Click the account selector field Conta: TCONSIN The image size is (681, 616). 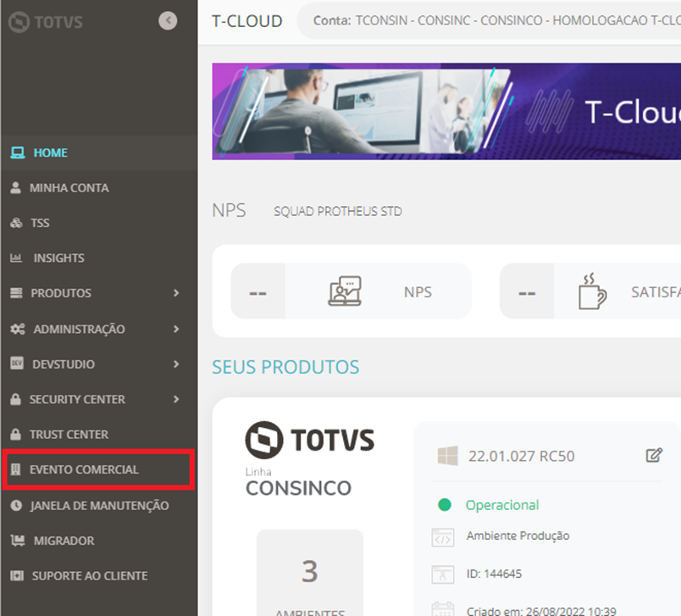(489, 20)
